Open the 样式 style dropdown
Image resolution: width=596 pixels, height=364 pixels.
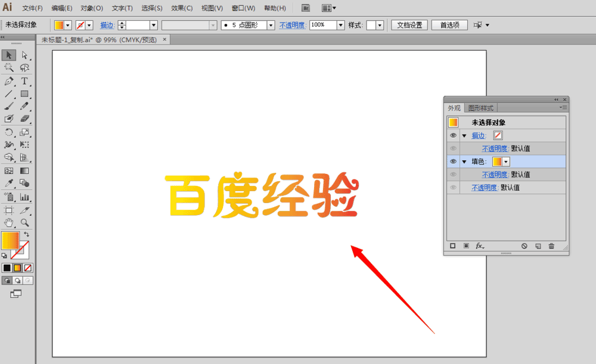(380, 25)
